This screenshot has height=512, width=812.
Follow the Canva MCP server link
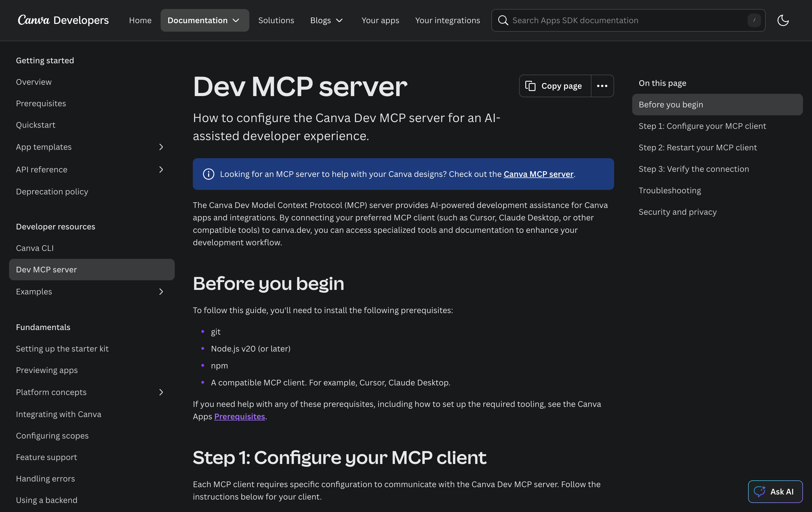pyautogui.click(x=538, y=174)
